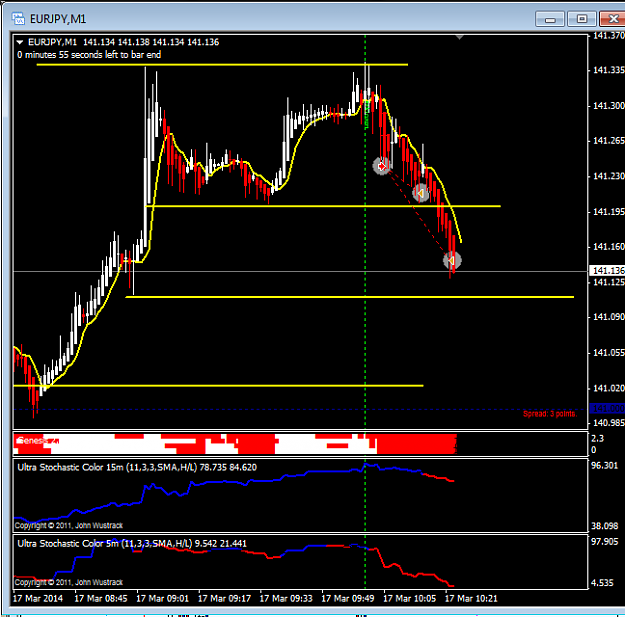The width and height of the screenshot is (625, 617).
Task: Click the Genesis scale value 2.3
Action: tap(597, 438)
